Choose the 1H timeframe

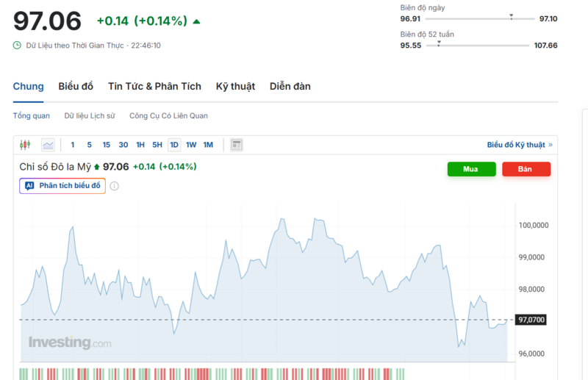click(x=140, y=145)
